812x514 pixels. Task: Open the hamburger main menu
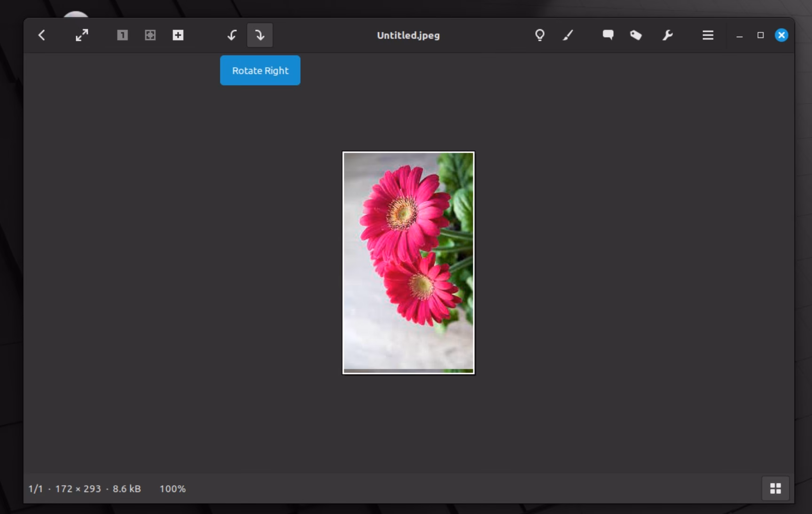pos(708,35)
